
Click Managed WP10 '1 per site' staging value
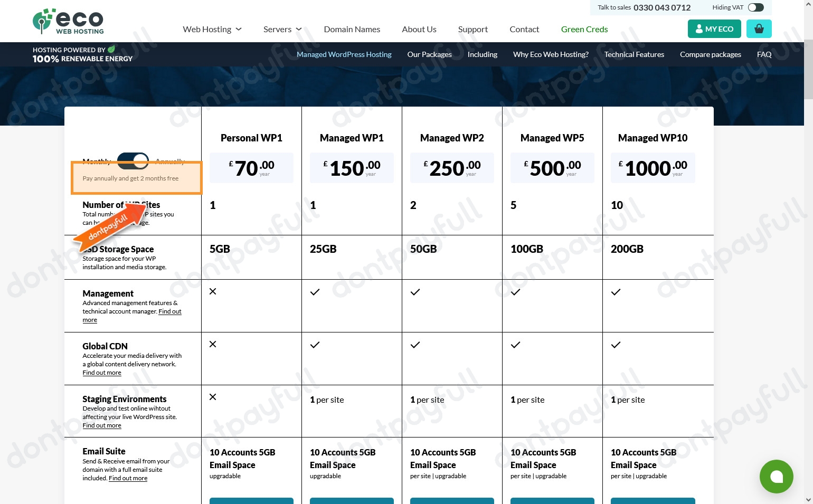pyautogui.click(x=628, y=400)
